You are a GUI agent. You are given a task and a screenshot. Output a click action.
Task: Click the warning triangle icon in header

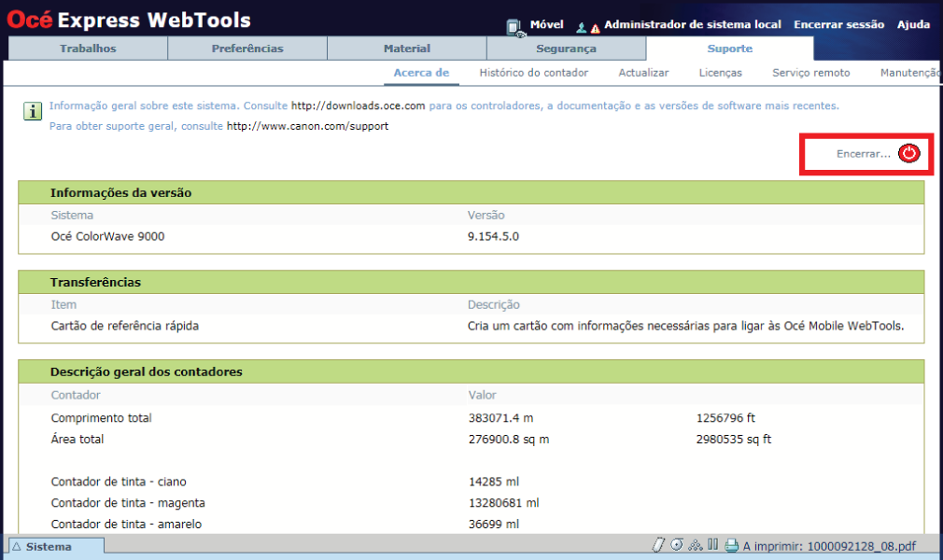coord(595,28)
